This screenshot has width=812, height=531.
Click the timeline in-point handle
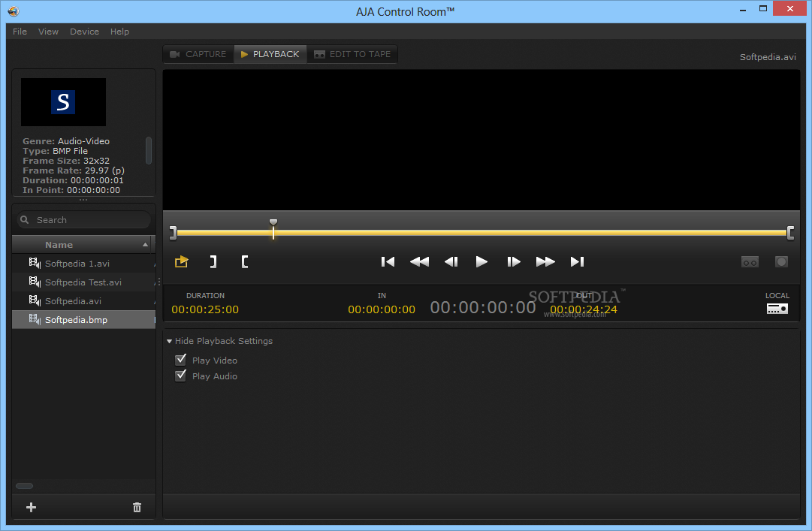coord(174,233)
